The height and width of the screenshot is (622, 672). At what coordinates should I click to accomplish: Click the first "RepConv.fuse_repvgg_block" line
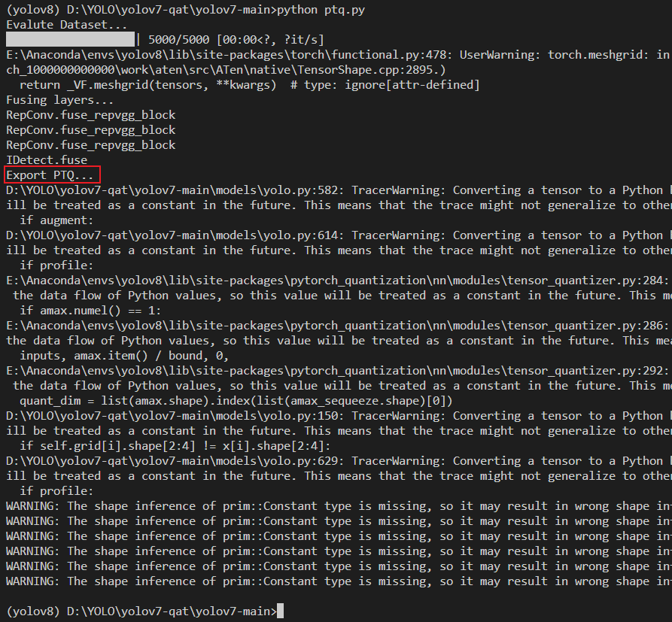[x=90, y=115]
